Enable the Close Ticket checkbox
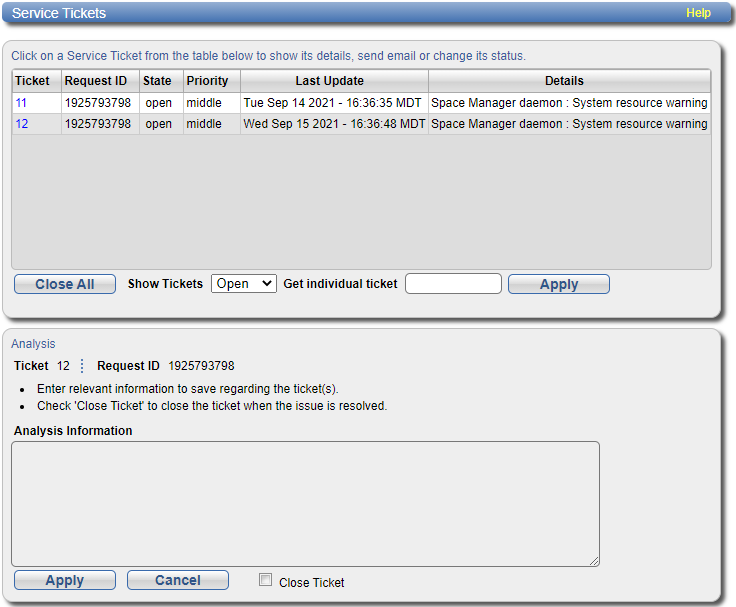Image resolution: width=736 pixels, height=607 pixels. coord(265,580)
